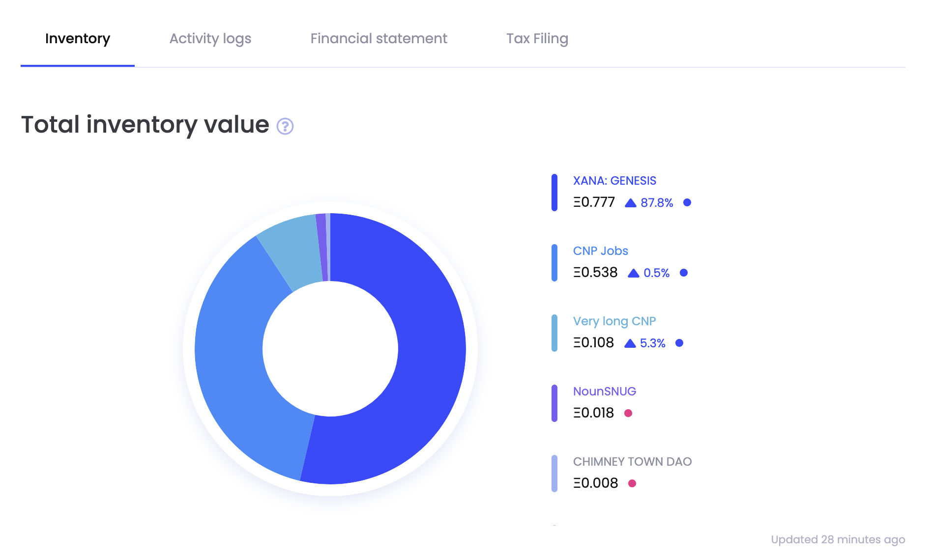
Task: Click the blue dot indicator beside CNP Jobs percentage
Action: pos(684,273)
